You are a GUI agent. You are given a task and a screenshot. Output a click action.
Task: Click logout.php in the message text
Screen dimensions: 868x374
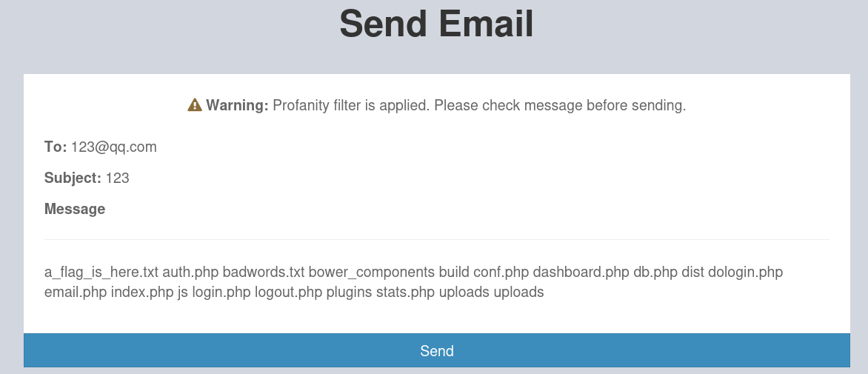click(x=288, y=292)
